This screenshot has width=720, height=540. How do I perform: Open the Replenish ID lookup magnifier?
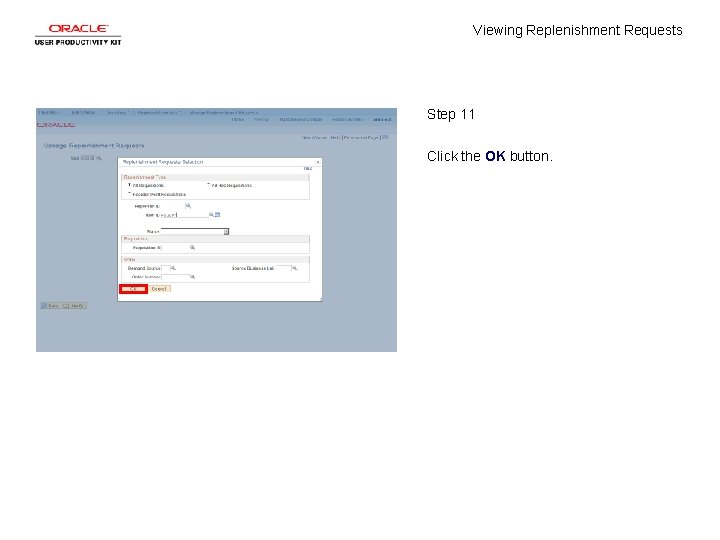188,206
